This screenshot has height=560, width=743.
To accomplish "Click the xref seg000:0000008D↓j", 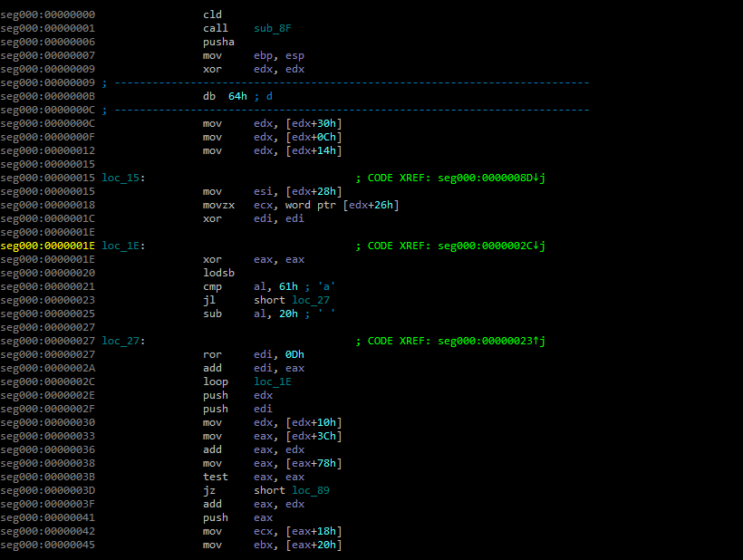I will (x=491, y=178).
